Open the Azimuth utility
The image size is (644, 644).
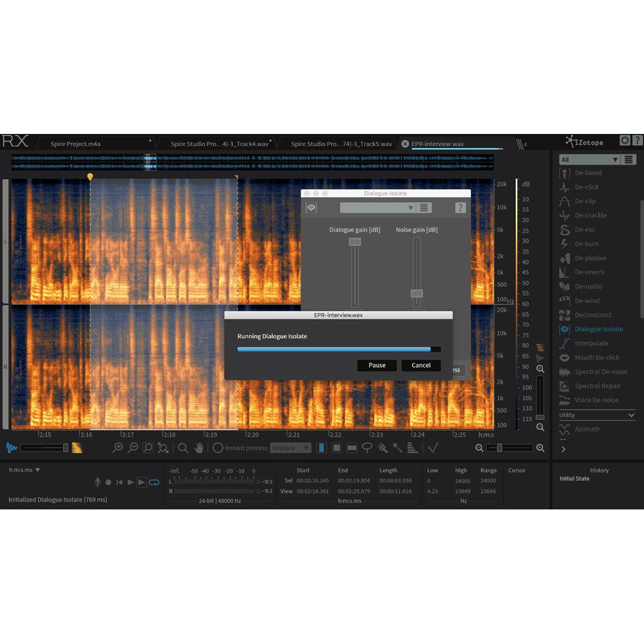point(587,429)
